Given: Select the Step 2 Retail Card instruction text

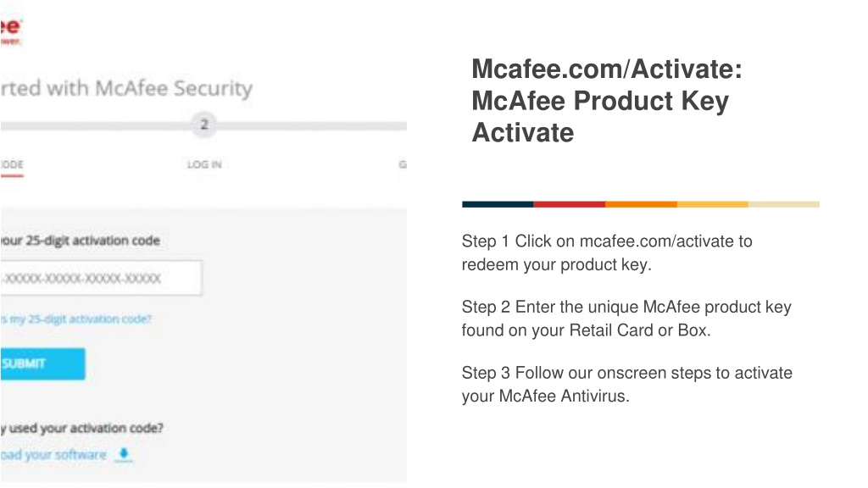Looking at the screenshot, I should [x=626, y=319].
